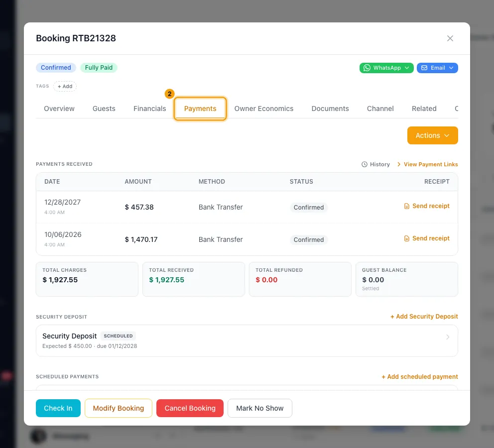The image size is (494, 448).
Task: Switch to the Overview tab
Action: (x=59, y=109)
